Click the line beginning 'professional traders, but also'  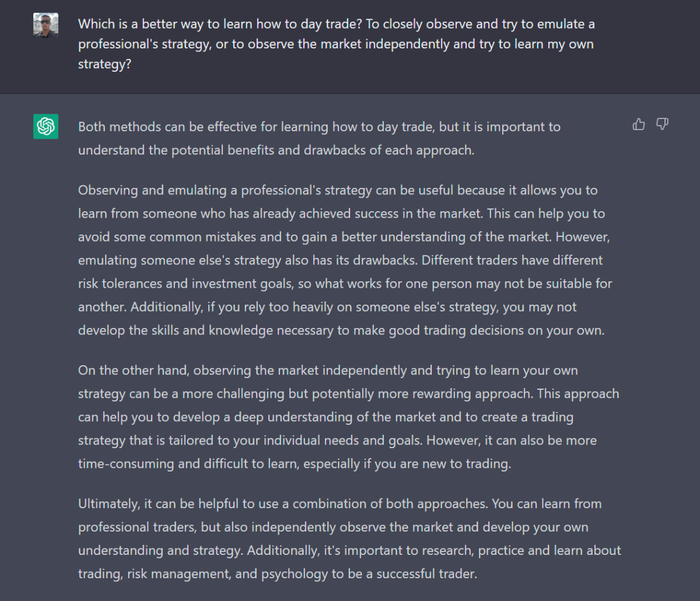tap(333, 527)
